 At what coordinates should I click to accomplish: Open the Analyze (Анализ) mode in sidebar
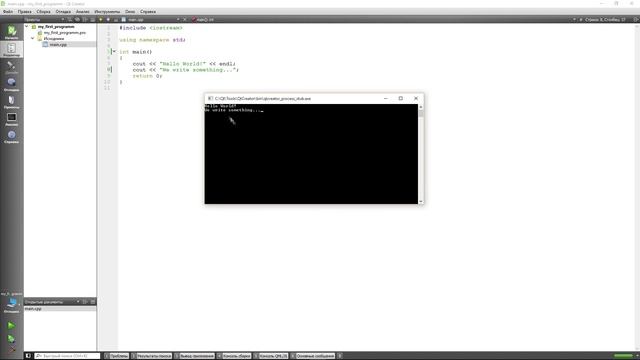coord(11,119)
